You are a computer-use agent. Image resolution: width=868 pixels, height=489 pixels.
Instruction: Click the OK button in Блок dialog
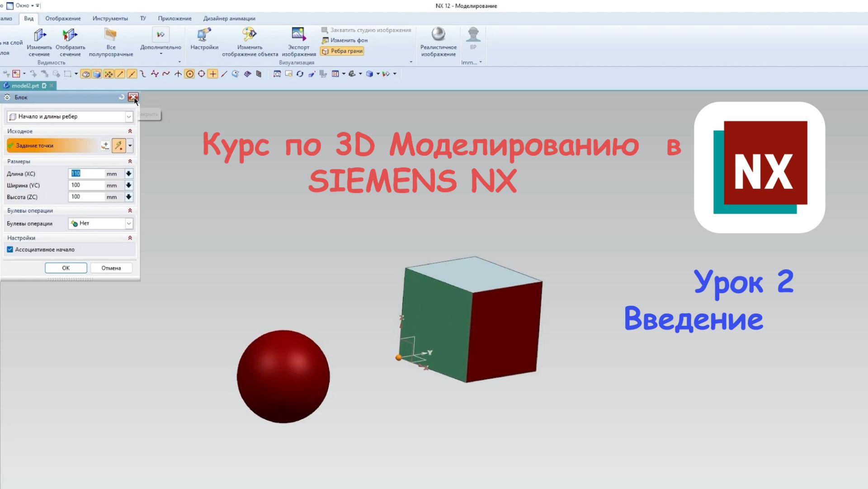point(66,268)
